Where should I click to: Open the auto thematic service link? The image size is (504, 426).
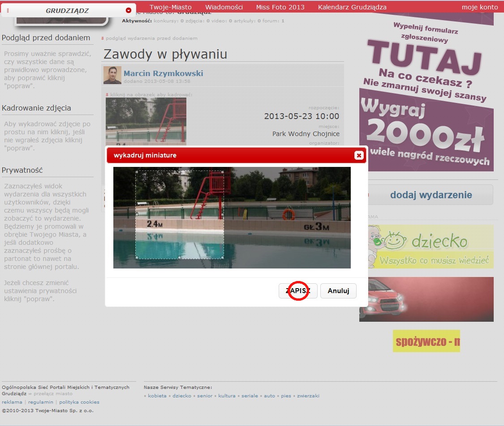pyautogui.click(x=269, y=396)
